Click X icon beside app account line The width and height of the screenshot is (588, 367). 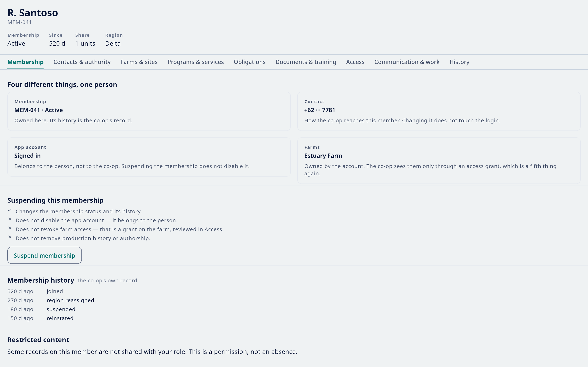10,219
